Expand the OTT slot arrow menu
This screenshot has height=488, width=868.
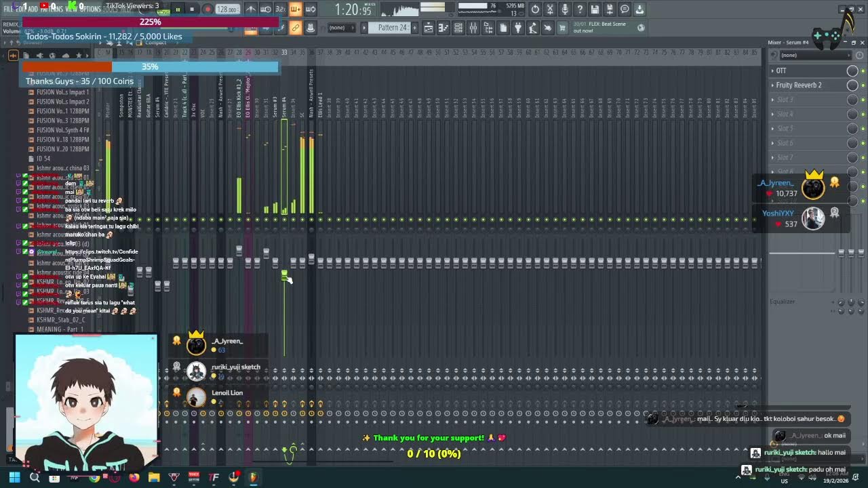point(772,70)
